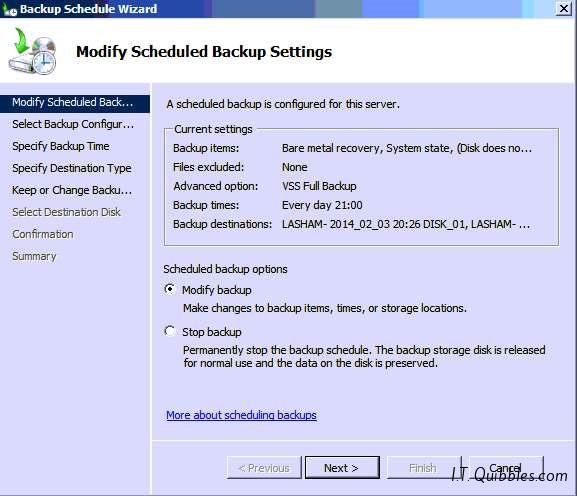Open the Modify Scheduled Backup step
Image resolution: width=577 pixels, height=496 pixels.
tap(75, 102)
